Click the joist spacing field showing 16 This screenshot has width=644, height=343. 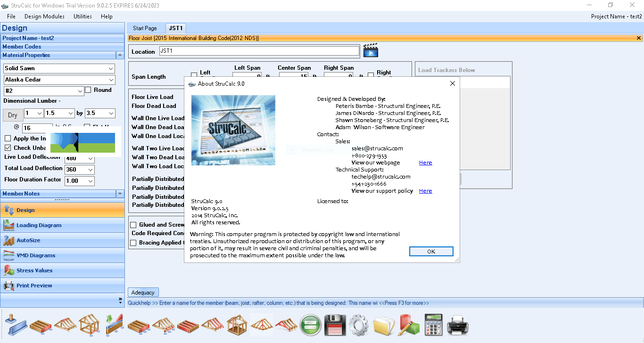[x=37, y=128]
